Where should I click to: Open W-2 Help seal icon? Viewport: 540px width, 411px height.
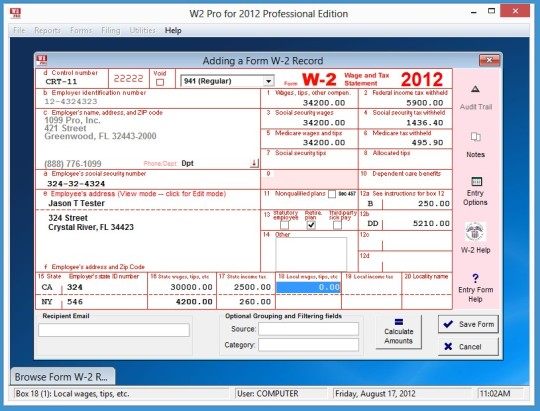[x=475, y=232]
